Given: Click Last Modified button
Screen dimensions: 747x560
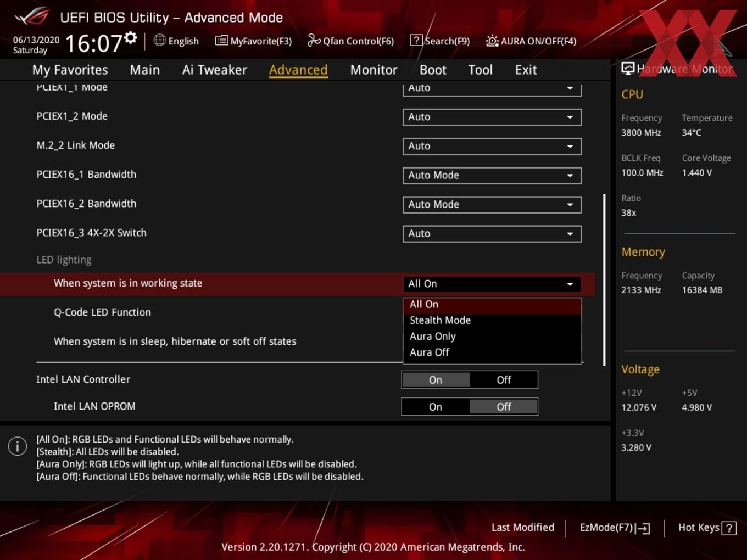Looking at the screenshot, I should 523,527.
